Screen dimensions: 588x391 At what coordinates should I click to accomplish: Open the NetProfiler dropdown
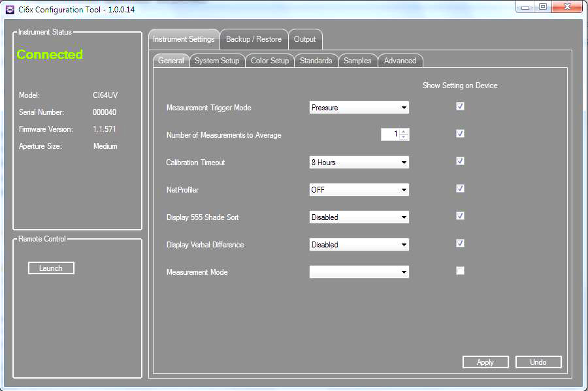[359, 189]
